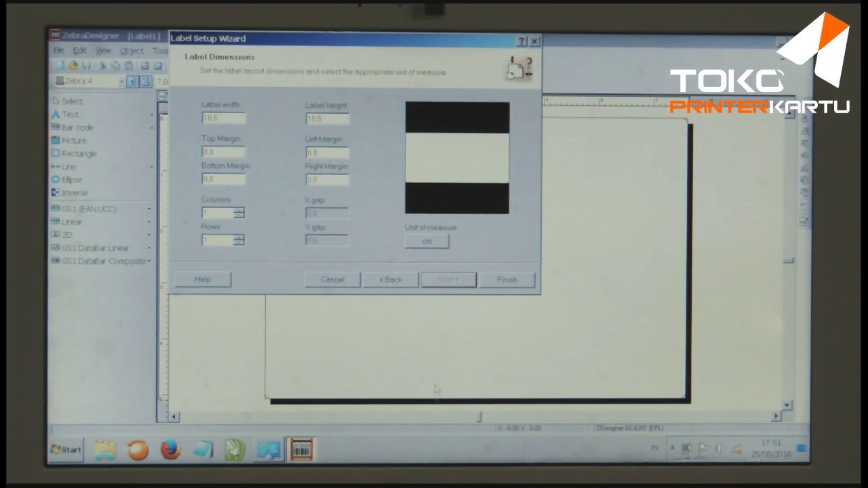The image size is (868, 488).
Task: Expand the Line tool dropdown arrow
Action: (151, 167)
